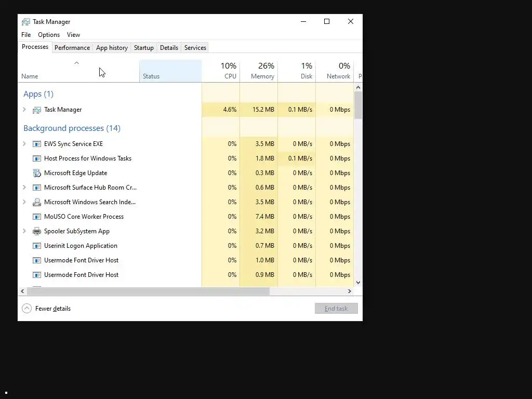The height and width of the screenshot is (399, 532).
Task: Open the File menu
Action: (x=26, y=35)
